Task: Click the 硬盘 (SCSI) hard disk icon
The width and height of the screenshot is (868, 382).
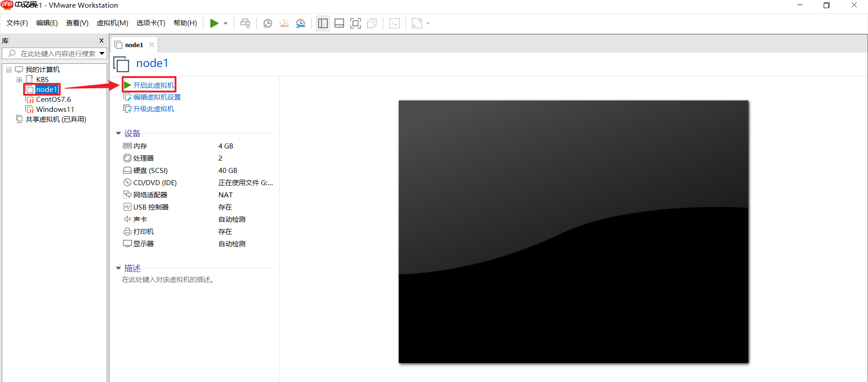Action: tap(127, 171)
